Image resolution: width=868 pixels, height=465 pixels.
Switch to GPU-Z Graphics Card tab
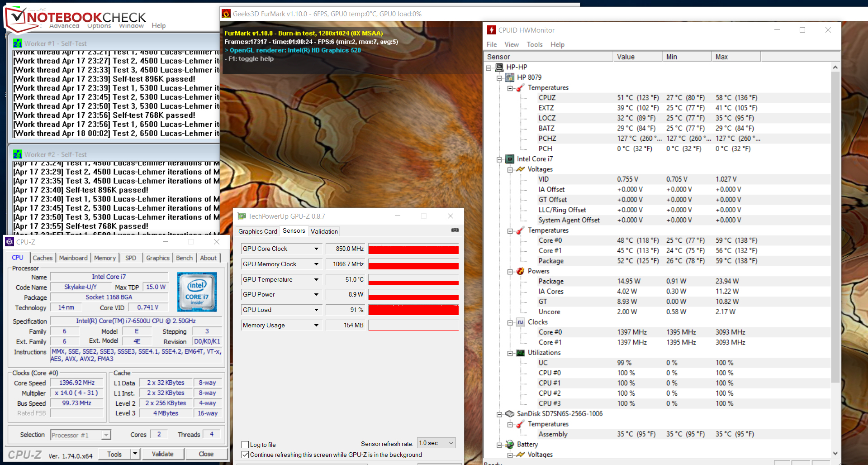click(x=258, y=231)
